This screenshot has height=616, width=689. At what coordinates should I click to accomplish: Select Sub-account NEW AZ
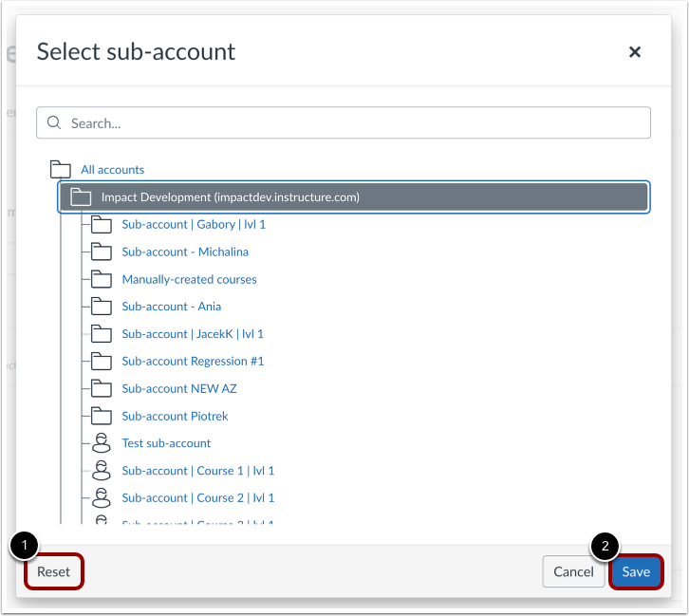pos(179,388)
